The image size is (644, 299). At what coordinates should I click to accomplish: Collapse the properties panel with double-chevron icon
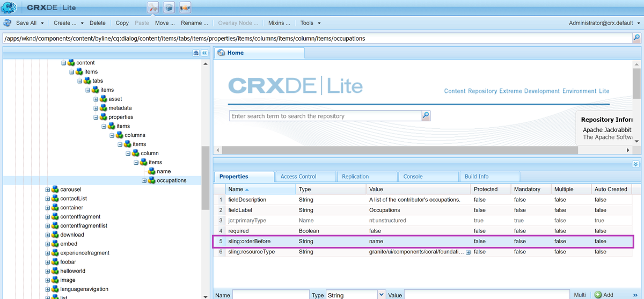point(635,164)
